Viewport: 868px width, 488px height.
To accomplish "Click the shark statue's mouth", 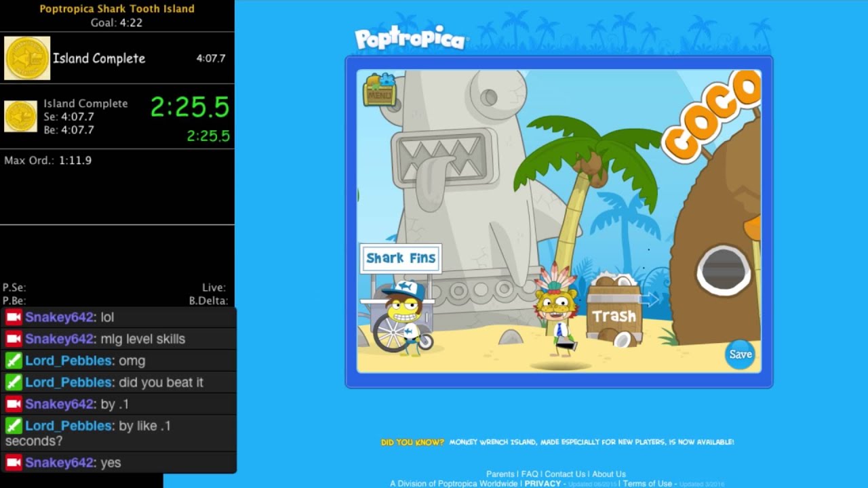I will (x=445, y=159).
